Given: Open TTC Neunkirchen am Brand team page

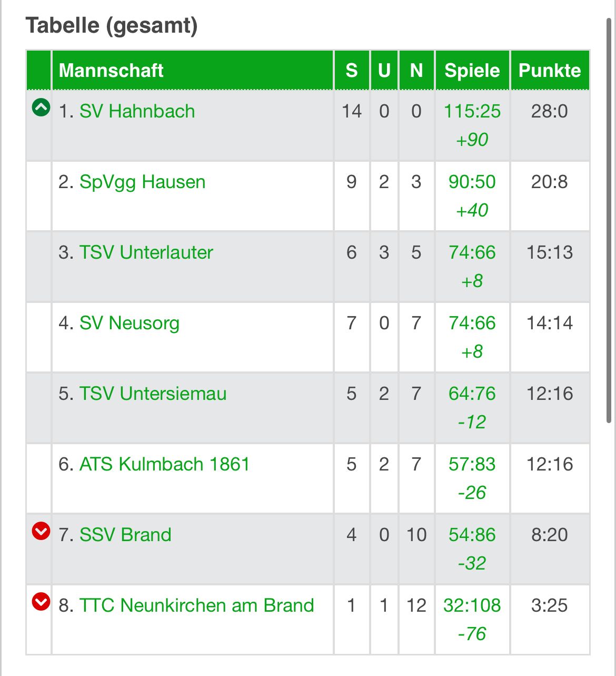Looking at the screenshot, I should (x=196, y=605).
